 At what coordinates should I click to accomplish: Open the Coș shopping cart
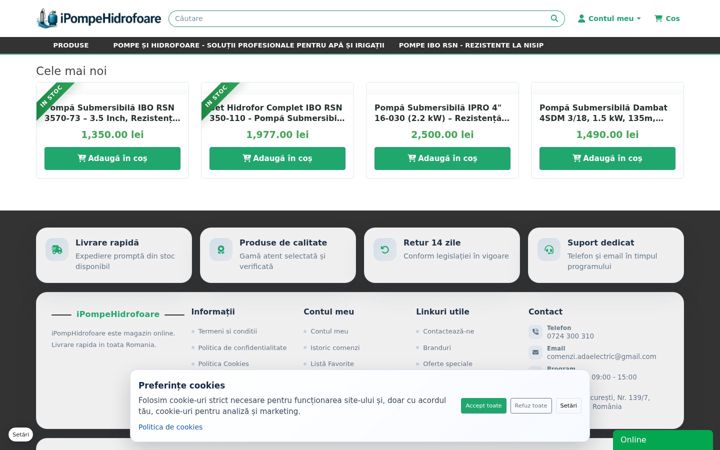tap(667, 18)
